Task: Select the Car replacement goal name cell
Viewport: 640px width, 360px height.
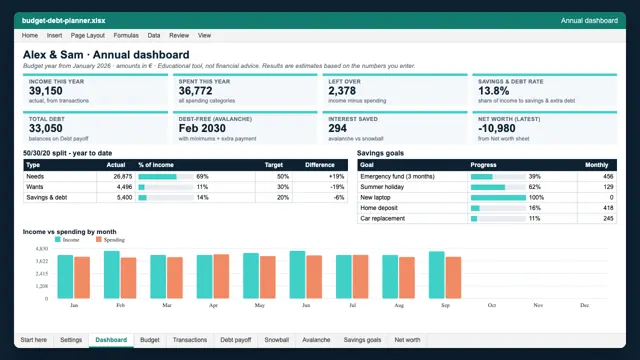Action: [412, 219]
